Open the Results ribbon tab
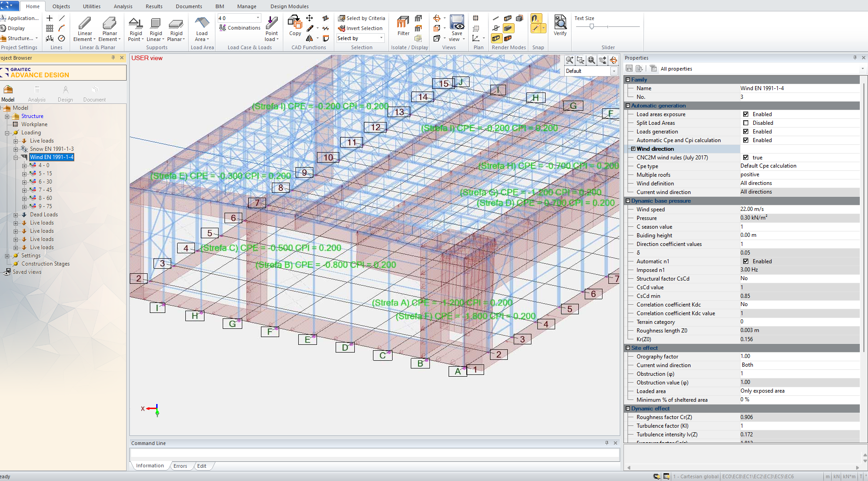The height and width of the screenshot is (481, 868). click(154, 6)
